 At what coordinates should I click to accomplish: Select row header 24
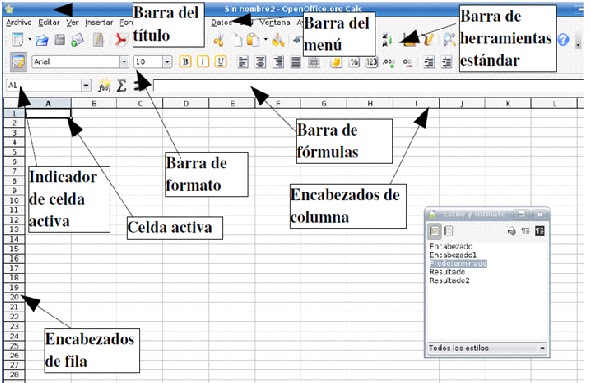[14, 336]
